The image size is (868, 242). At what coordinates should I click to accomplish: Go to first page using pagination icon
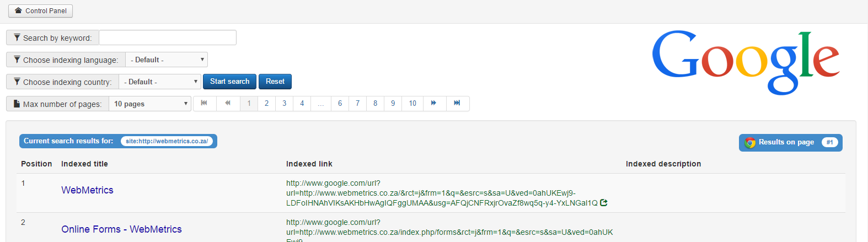205,103
